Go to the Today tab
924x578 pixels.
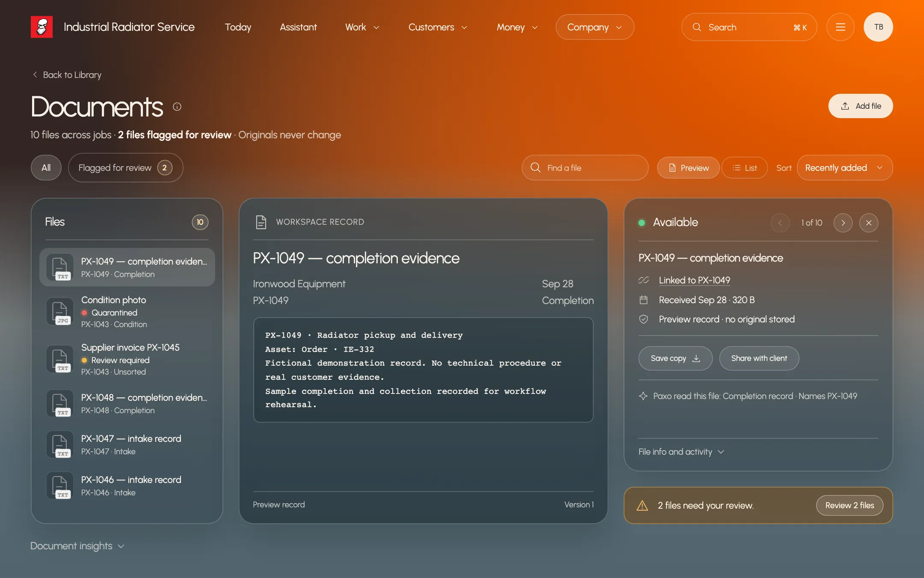tap(238, 27)
